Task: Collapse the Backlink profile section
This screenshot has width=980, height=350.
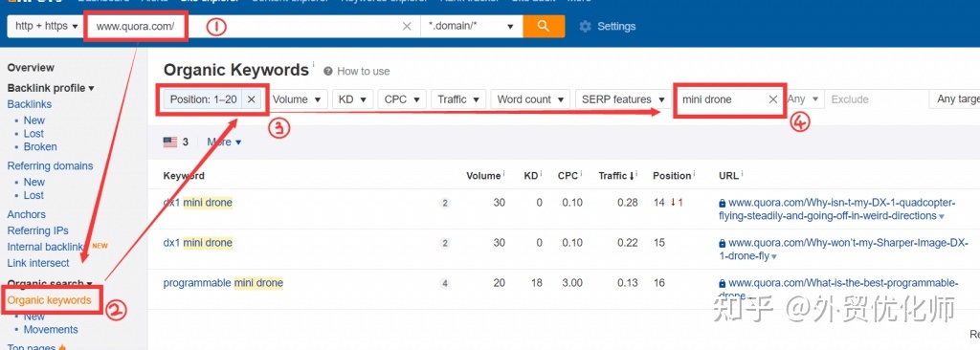Action: (51, 88)
